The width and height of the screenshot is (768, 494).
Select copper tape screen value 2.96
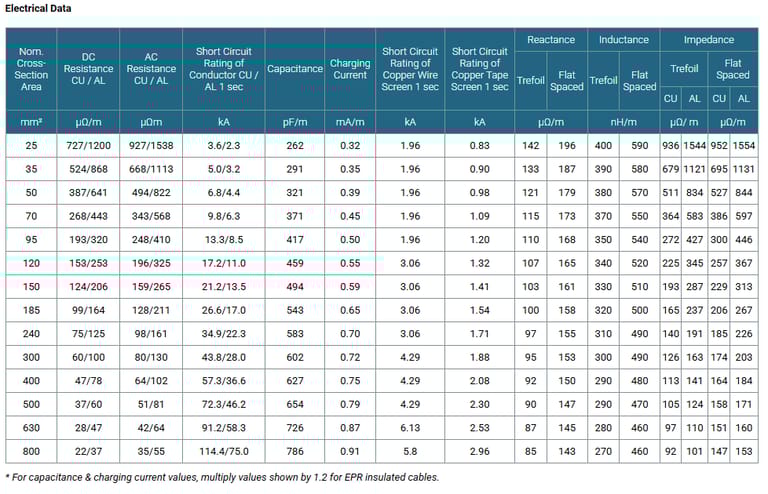[479, 450]
